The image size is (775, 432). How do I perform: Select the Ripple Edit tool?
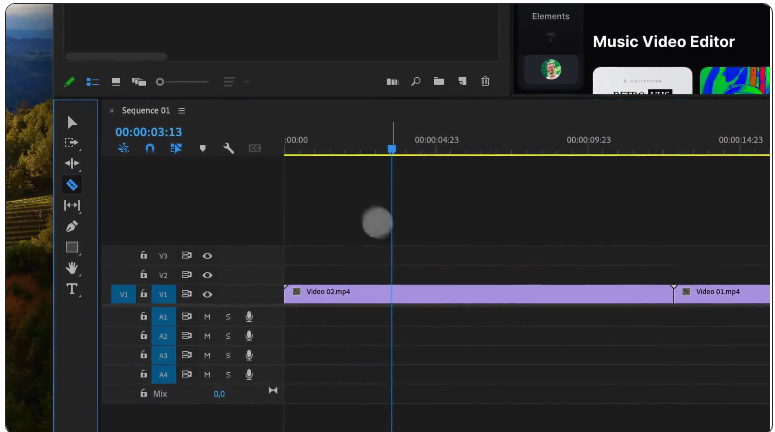pos(72,164)
